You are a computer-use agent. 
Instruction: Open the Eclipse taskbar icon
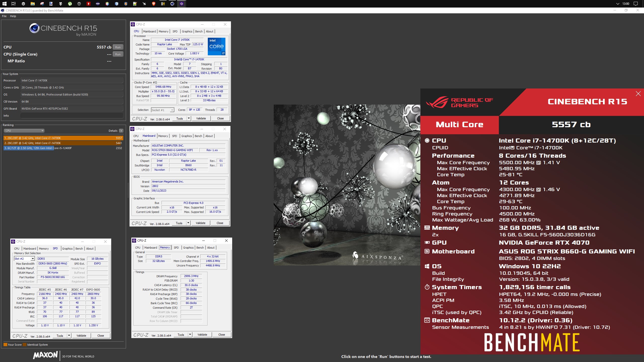pos(98,4)
